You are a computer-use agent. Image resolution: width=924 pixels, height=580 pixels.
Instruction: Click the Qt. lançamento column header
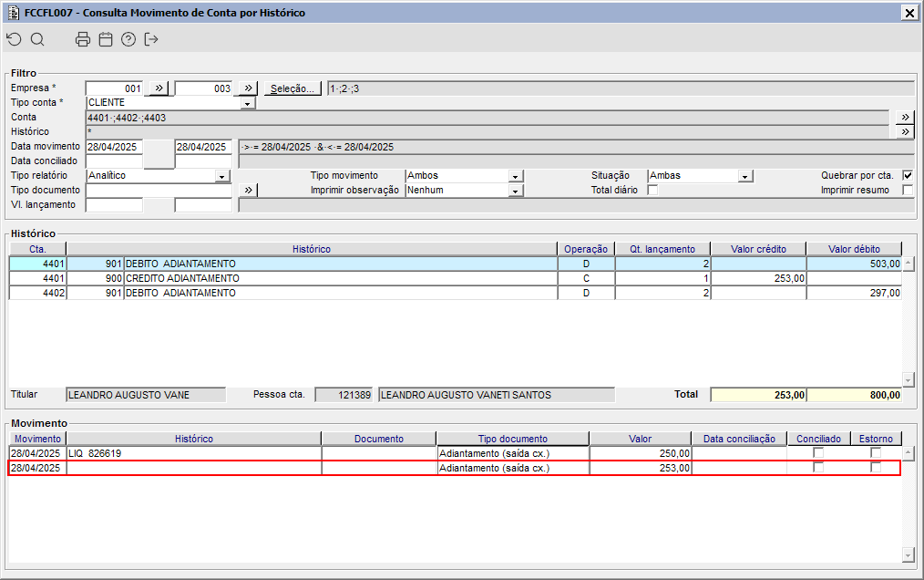pos(662,249)
